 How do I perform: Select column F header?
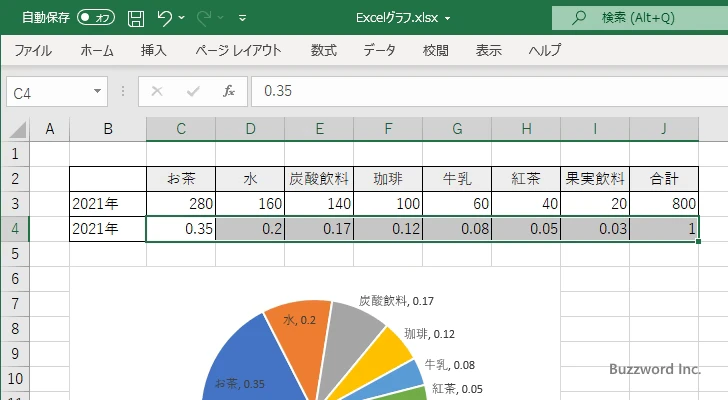(x=388, y=129)
